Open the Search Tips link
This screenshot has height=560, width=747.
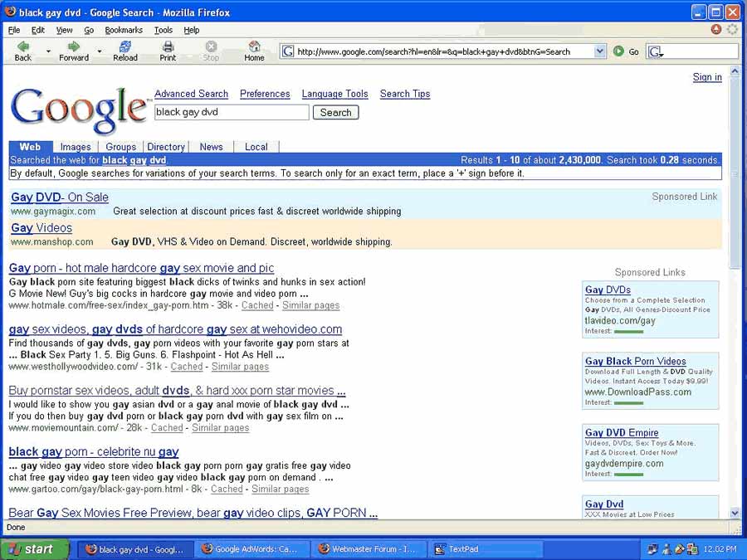click(405, 94)
